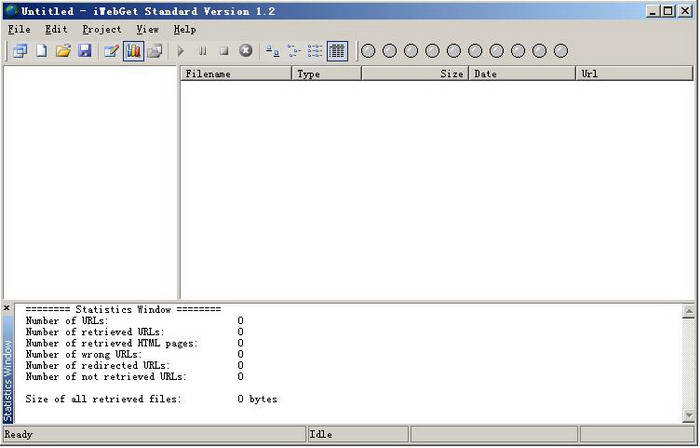The image size is (700, 448).
Task: Click 'Size of all retrieved files:' text
Action: (104, 399)
